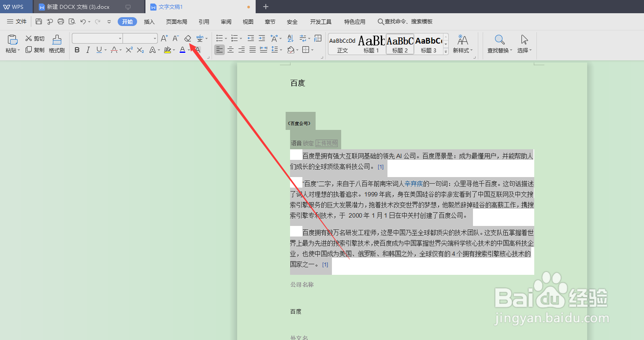The image size is (644, 340).
Task: Increase font size with A+ icon
Action: pyautogui.click(x=164, y=39)
